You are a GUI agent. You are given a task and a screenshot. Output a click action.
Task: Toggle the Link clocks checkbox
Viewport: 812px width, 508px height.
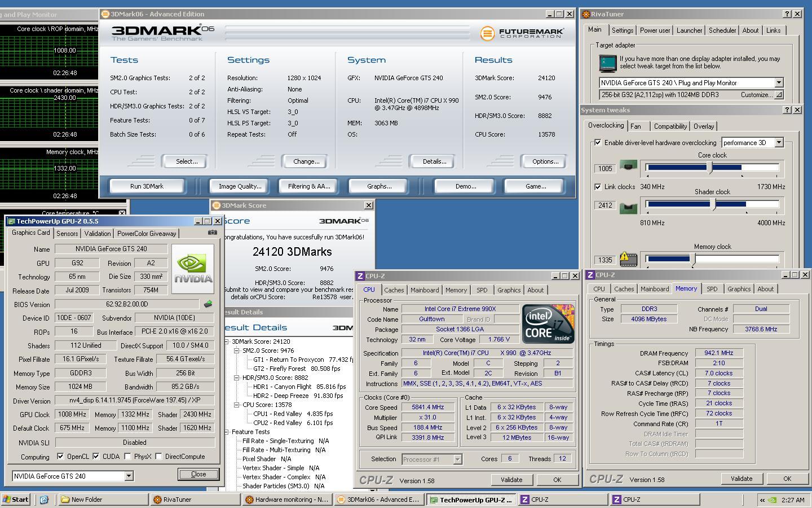pyautogui.click(x=598, y=187)
